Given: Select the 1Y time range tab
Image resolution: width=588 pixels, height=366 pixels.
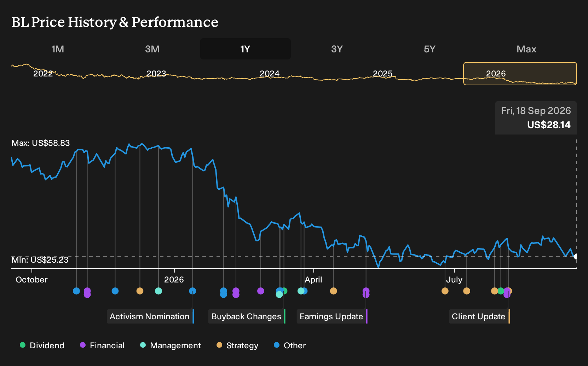Looking at the screenshot, I should [x=245, y=49].
